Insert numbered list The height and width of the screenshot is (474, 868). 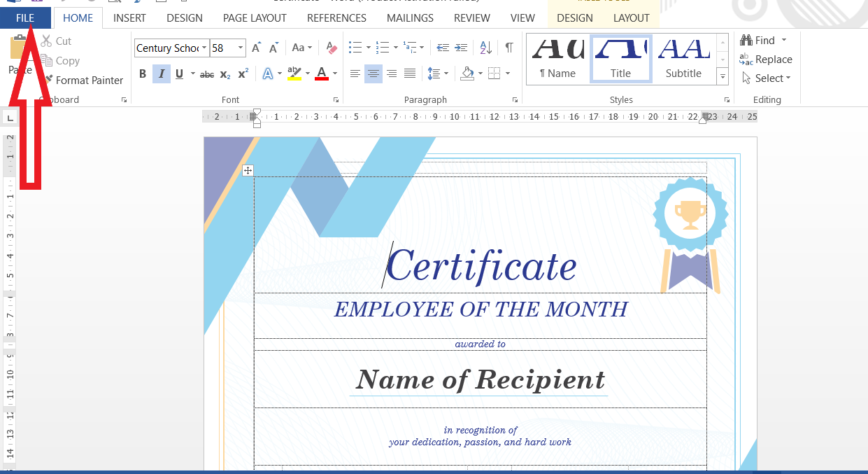(382, 48)
